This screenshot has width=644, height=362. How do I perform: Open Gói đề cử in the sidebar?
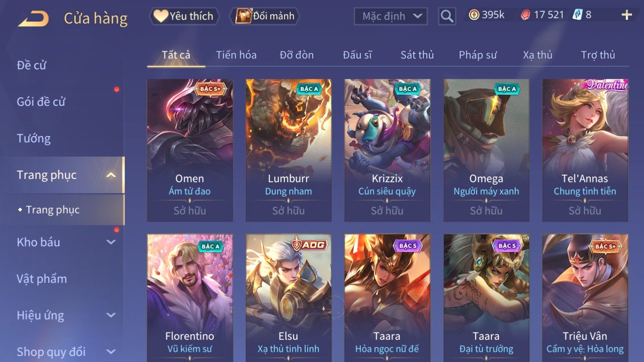41,102
